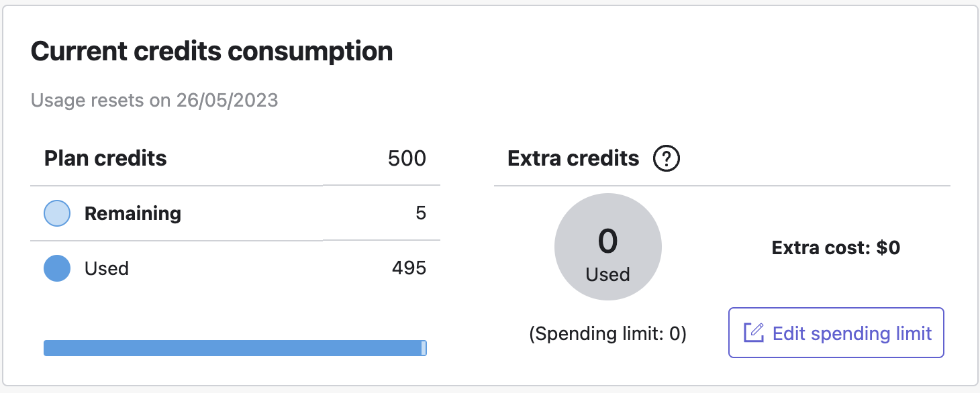Click the 500 plan credits total
The height and width of the screenshot is (393, 980).
[407, 158]
